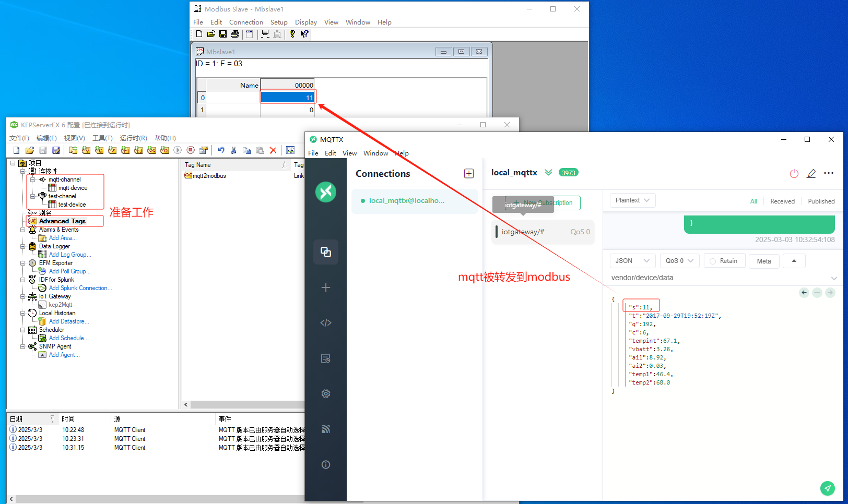
Task: Click the Meta button in MQTTX
Action: click(x=764, y=261)
